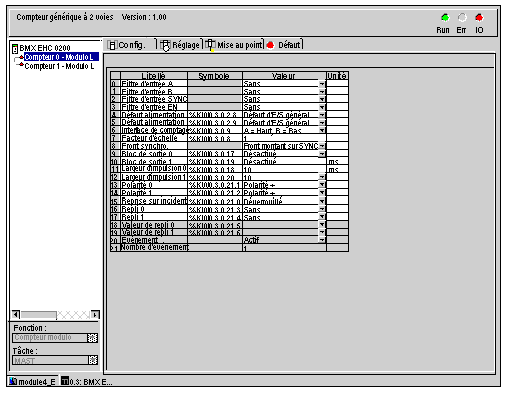Select Compteur 0 - Modulo L

(61, 57)
